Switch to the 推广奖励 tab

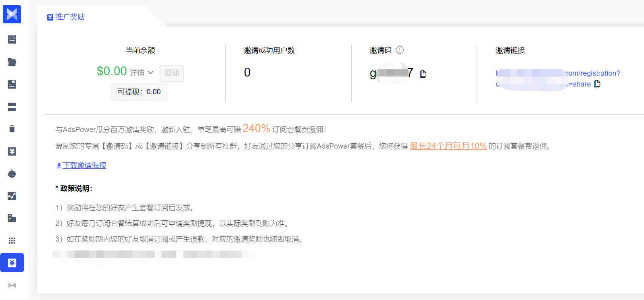tap(66, 17)
